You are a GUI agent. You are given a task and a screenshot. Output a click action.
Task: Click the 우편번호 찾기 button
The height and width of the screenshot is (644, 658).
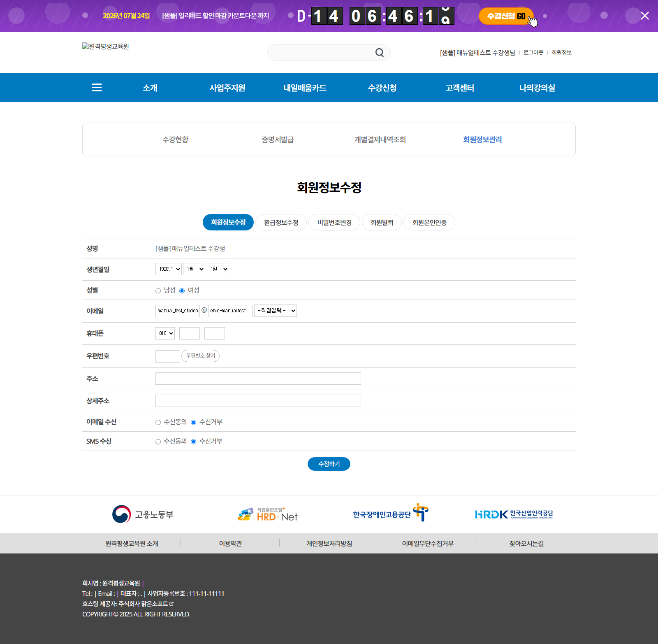pyautogui.click(x=200, y=356)
